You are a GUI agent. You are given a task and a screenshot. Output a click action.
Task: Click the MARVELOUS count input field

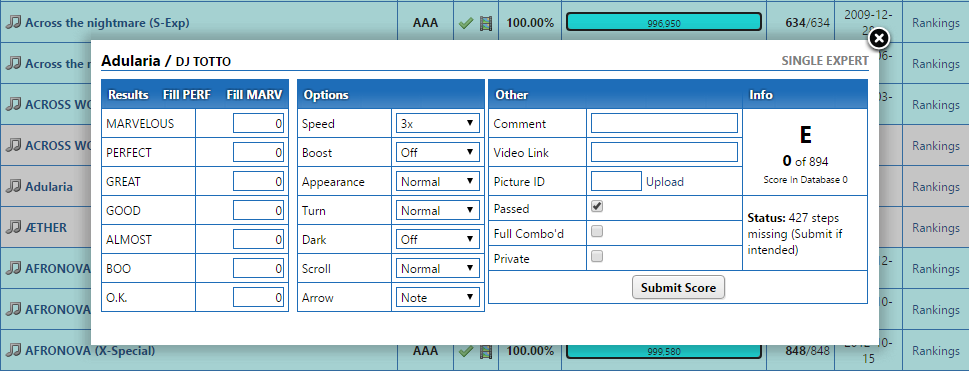coord(258,124)
